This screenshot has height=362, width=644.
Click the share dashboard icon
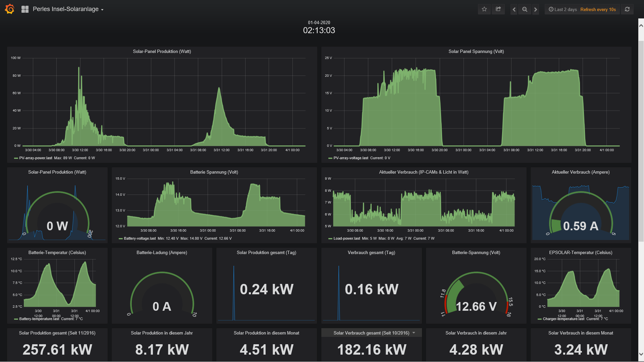coord(498,9)
